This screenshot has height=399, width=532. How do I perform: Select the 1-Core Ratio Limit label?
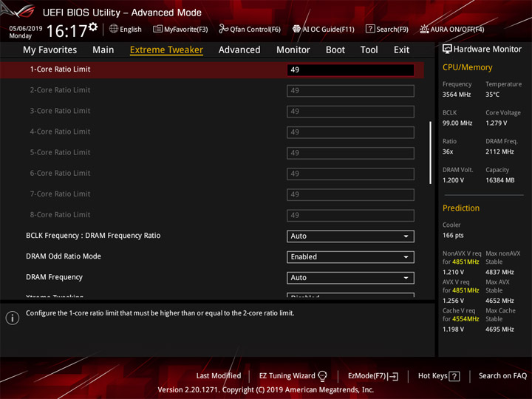(60, 69)
